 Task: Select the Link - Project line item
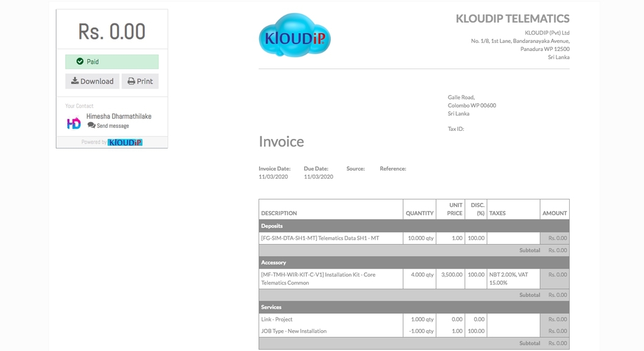point(277,320)
